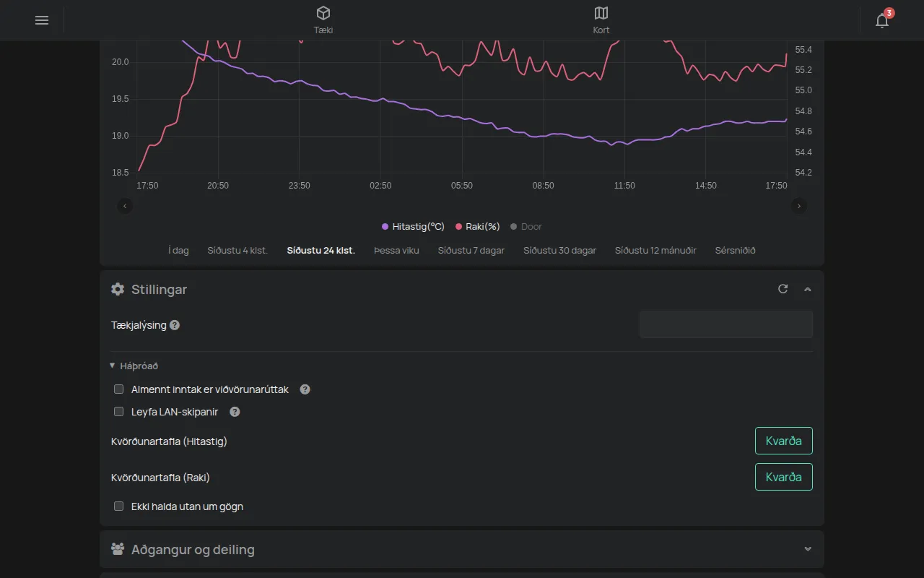Click the Kvörðunartafla (Raki) label
Image resolution: width=924 pixels, height=578 pixels.
pyautogui.click(x=160, y=477)
